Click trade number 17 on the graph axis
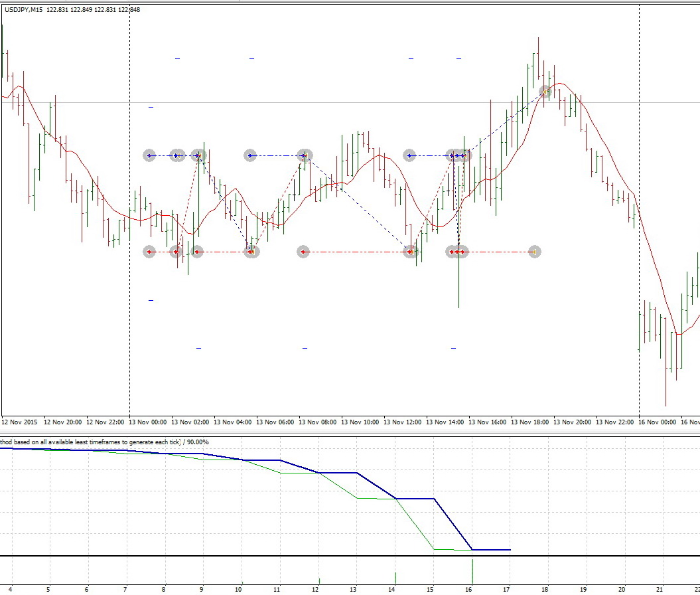The image size is (700, 595). [x=507, y=590]
